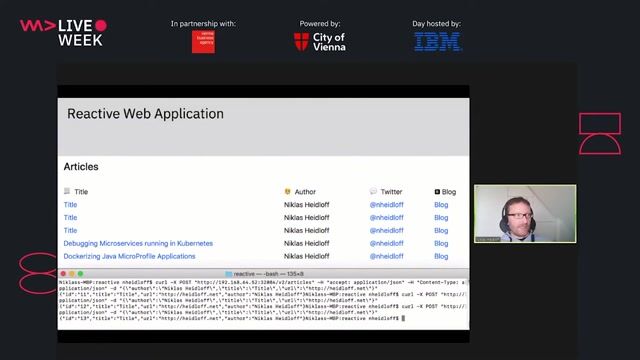Click the 'In partnership with:' label
This screenshot has height=360, width=640.
coord(203,24)
